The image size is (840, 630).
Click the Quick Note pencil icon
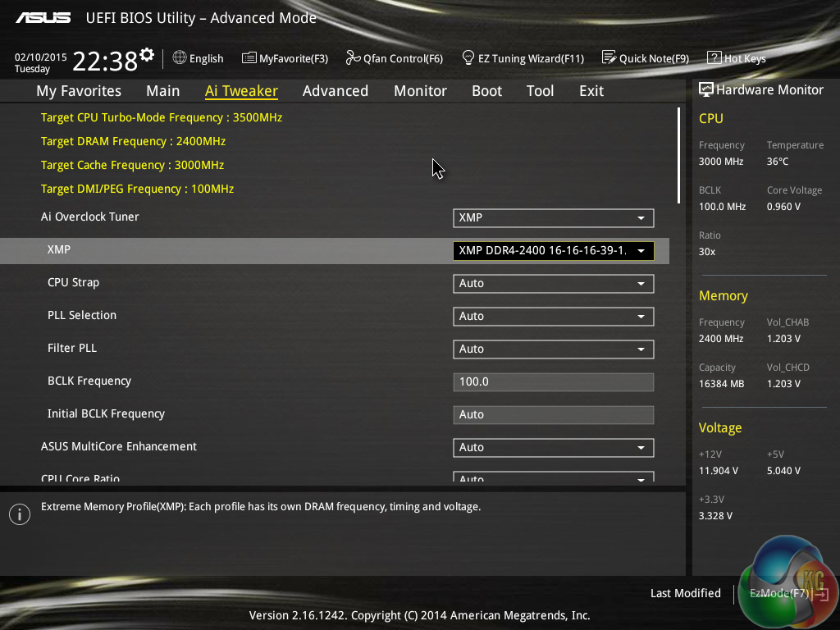pos(609,57)
